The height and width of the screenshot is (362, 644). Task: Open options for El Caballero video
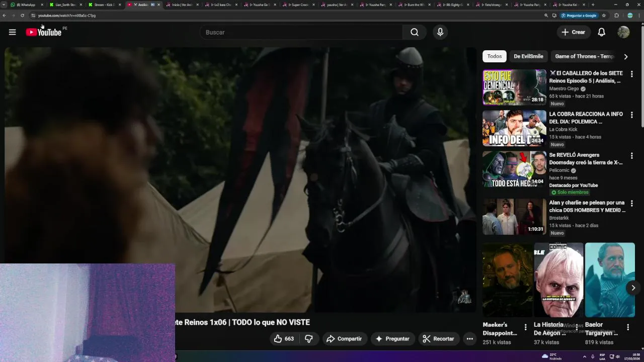pos(631,74)
